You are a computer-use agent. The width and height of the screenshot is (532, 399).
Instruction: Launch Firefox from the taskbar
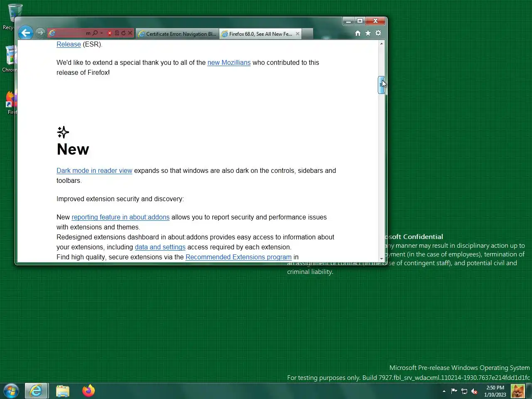(x=89, y=391)
